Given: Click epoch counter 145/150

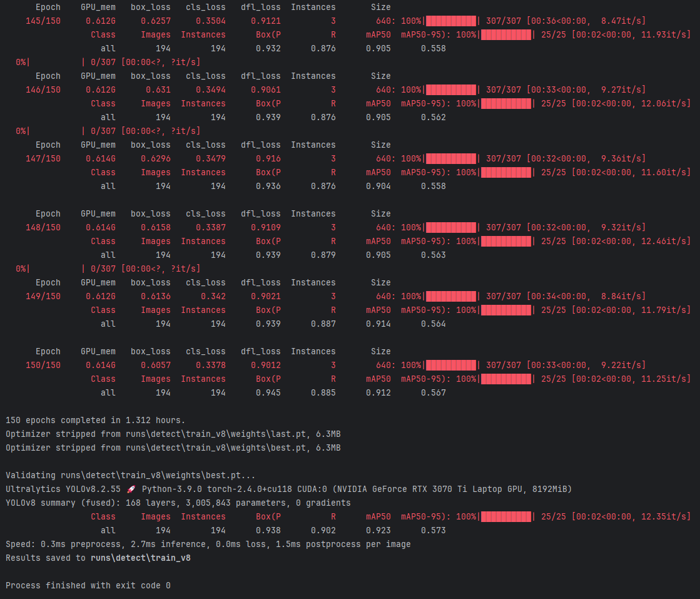Looking at the screenshot, I should 43,21.
